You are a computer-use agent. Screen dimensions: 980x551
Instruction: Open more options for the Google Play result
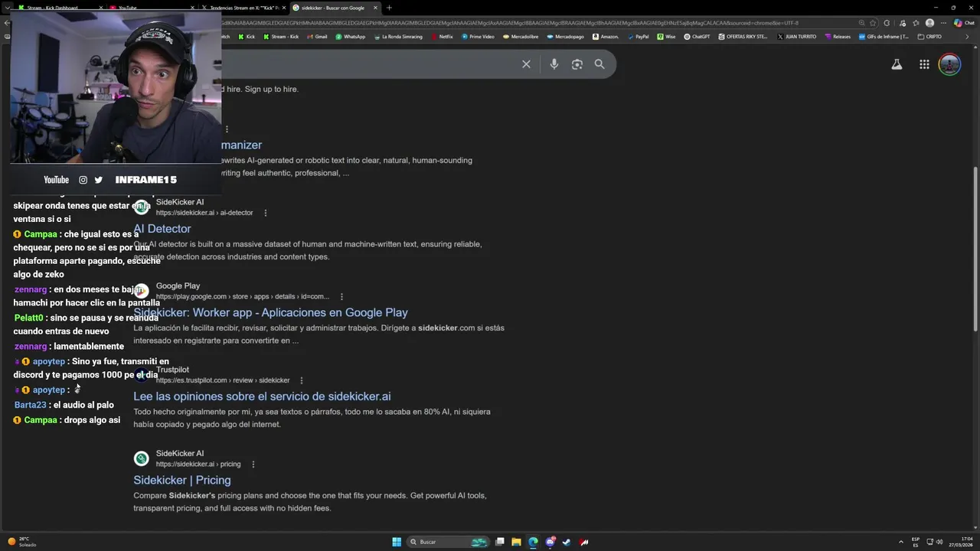tap(341, 297)
